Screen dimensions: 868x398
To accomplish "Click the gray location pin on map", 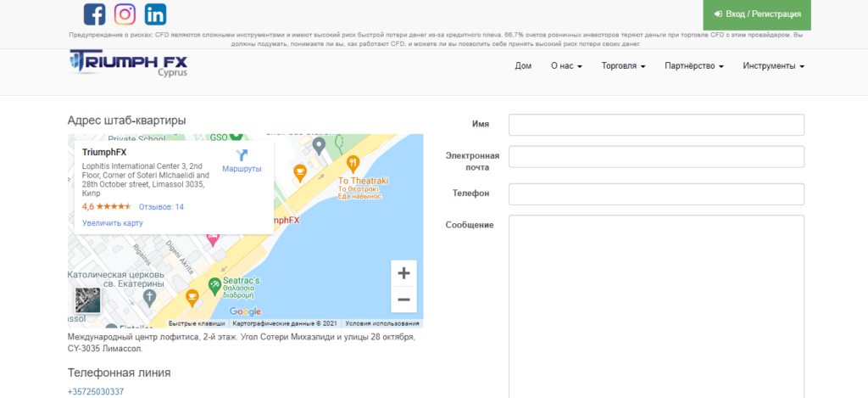I will 319,146.
